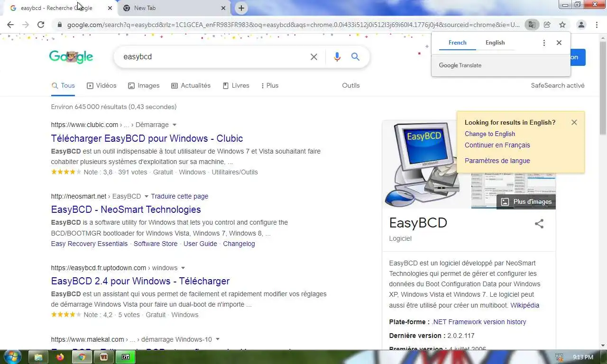The height and width of the screenshot is (364, 607).
Task: Open 'EasyBCD 2.4 pour Windows - Télécharger'
Action: click(x=140, y=281)
